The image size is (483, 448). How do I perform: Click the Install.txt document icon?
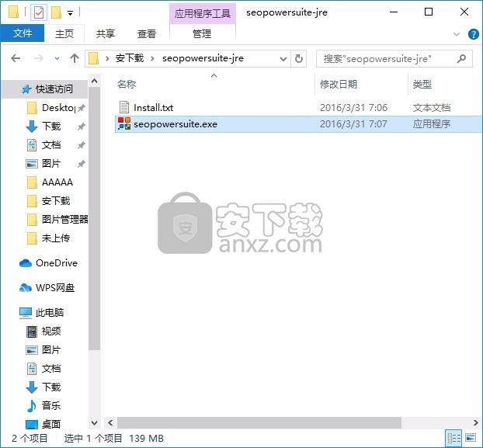tap(123, 107)
